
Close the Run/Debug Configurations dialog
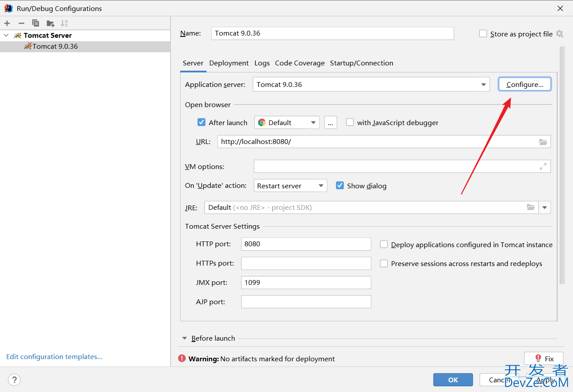(560, 8)
